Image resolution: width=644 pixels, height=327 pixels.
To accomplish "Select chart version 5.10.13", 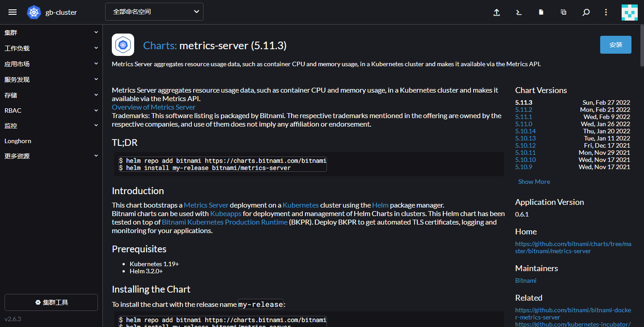I will pos(525,138).
